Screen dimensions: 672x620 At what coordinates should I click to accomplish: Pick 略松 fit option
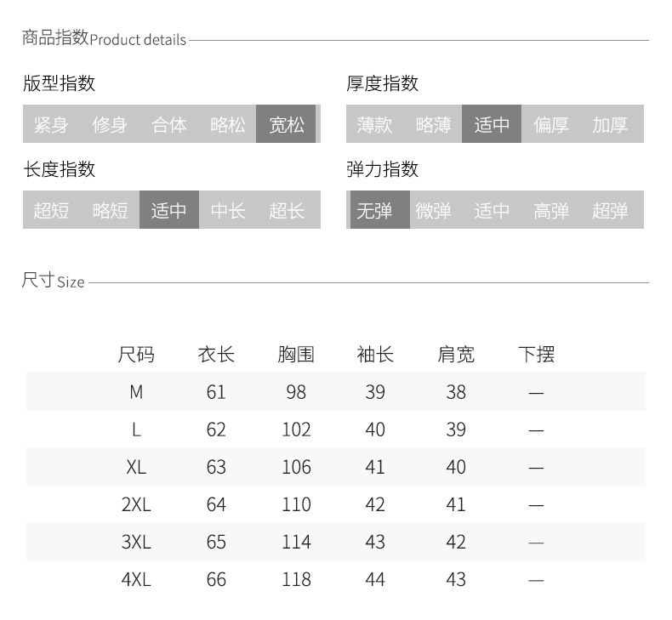[x=228, y=124]
